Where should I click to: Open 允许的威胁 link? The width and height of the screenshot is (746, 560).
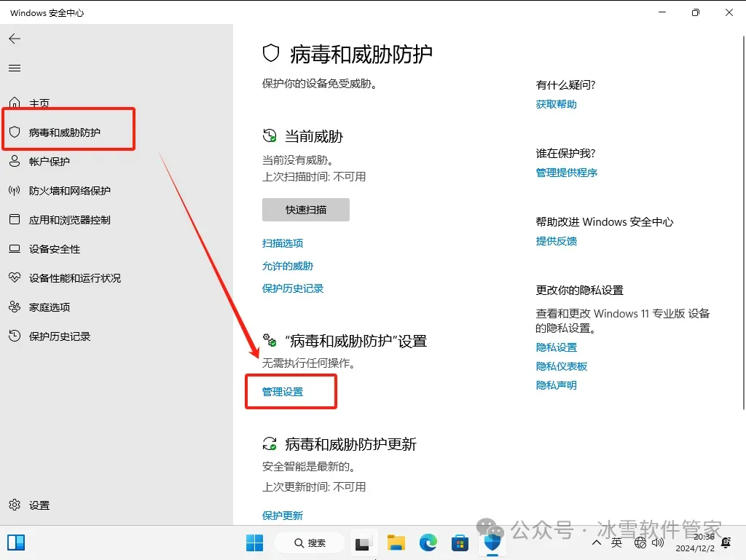click(x=288, y=266)
